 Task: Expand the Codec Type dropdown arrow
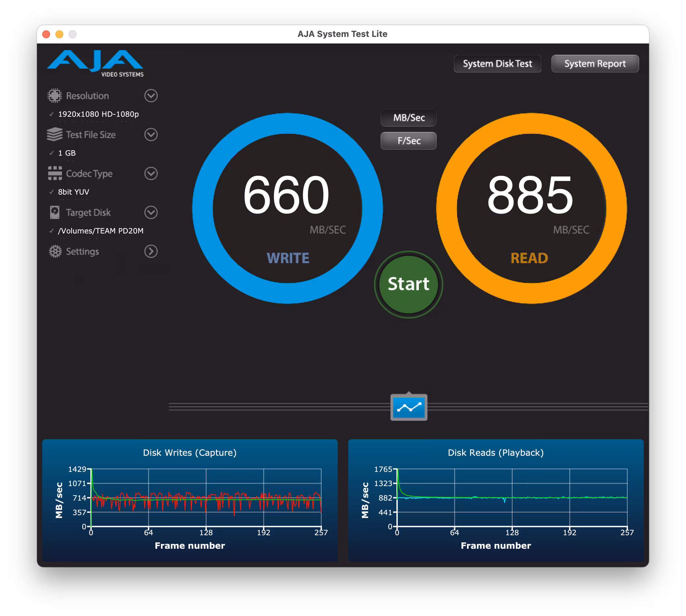(x=151, y=174)
